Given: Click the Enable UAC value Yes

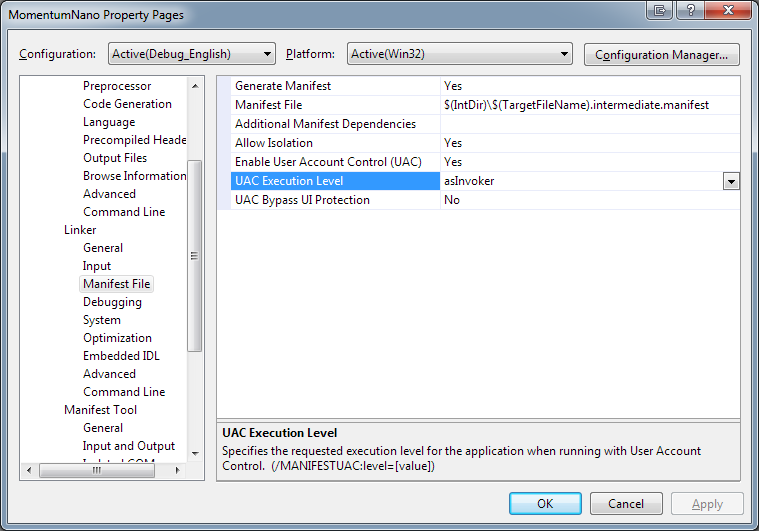Looking at the screenshot, I should 453,162.
